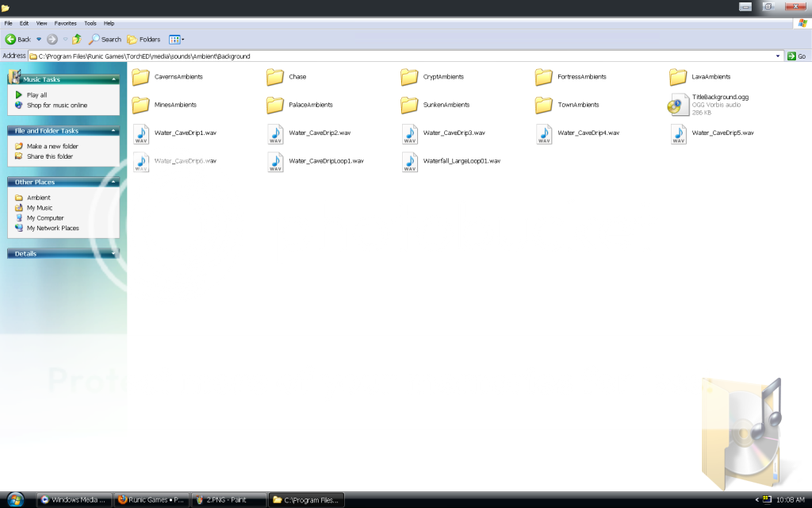Open the Views dropdown in toolbar
812x508 pixels.
[x=176, y=39]
